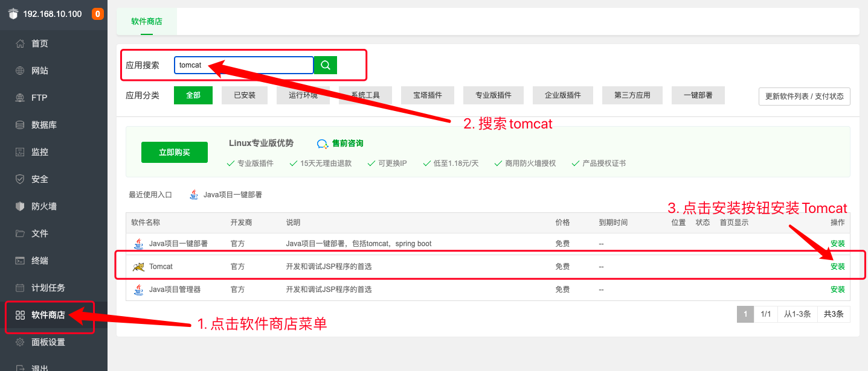The width and height of the screenshot is (868, 371).
Task: Filter by 第三方应用 category
Action: pyautogui.click(x=632, y=95)
